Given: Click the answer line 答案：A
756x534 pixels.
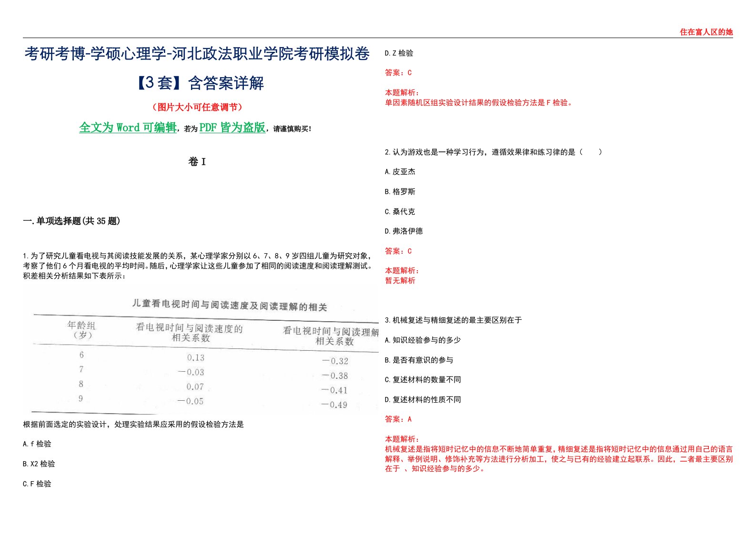Looking at the screenshot, I should click(x=398, y=419).
